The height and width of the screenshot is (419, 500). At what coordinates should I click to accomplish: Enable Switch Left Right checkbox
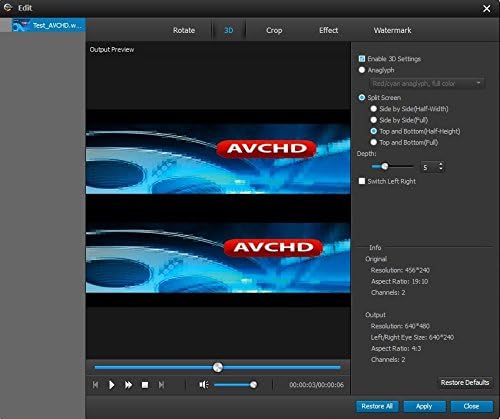coord(362,181)
